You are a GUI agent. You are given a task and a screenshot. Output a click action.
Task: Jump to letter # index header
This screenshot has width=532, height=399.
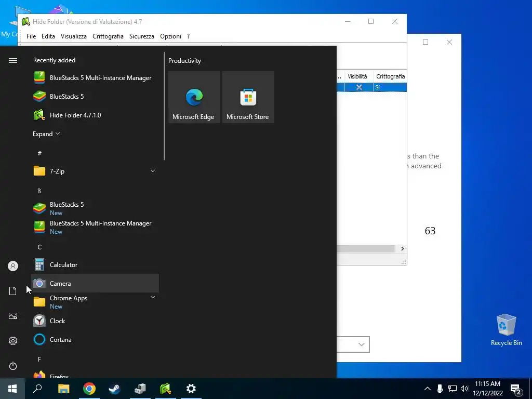[39, 153]
